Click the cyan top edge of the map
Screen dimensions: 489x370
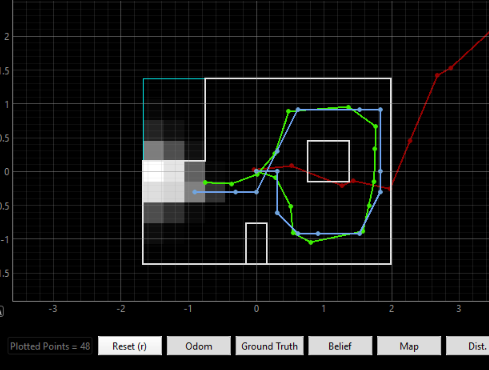174,79
